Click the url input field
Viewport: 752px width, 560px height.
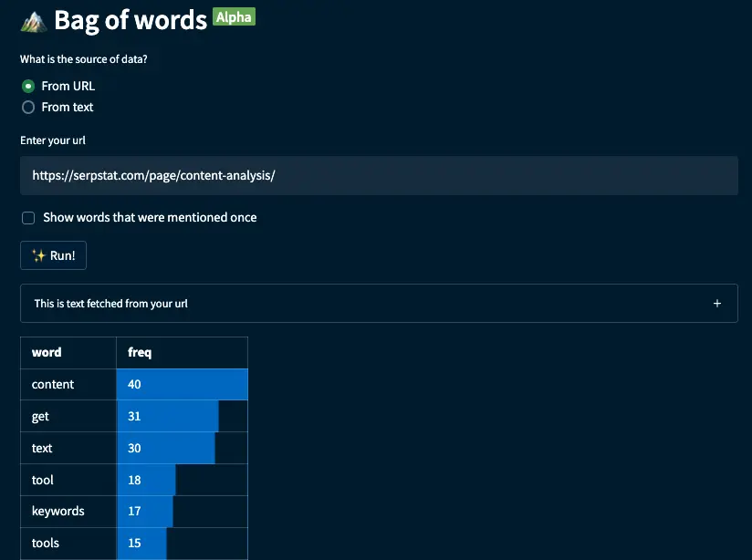tap(379, 175)
